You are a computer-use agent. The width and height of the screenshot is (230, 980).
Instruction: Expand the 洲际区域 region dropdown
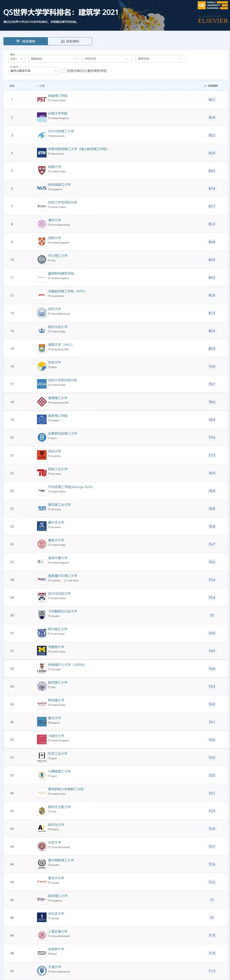pyautogui.click(x=107, y=59)
